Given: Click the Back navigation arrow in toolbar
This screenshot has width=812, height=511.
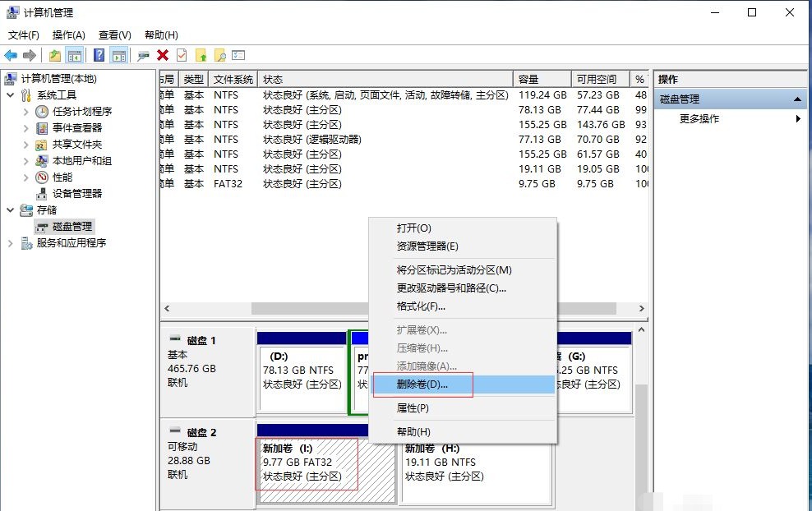Looking at the screenshot, I should tap(12, 55).
